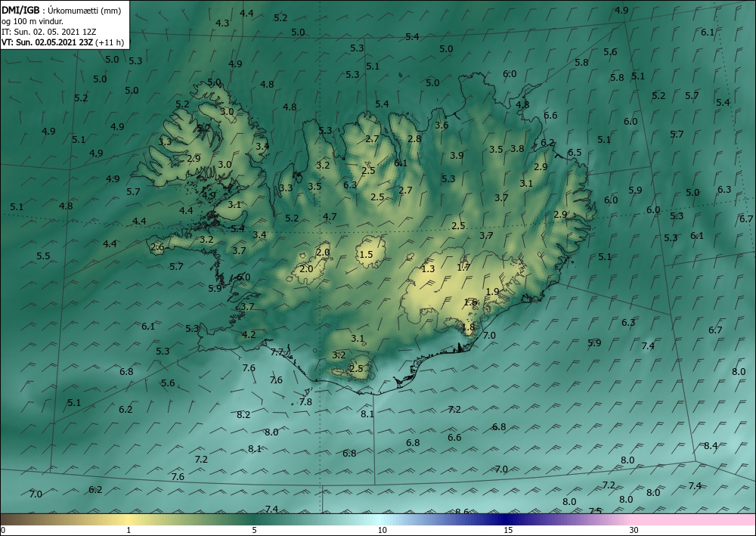756x536 pixels.
Task: Click the 1.7 reading on the ice cap
Action: point(463,267)
